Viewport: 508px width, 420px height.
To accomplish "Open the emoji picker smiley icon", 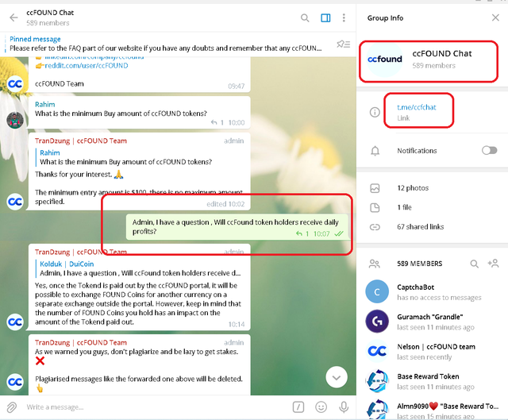I will (x=321, y=407).
